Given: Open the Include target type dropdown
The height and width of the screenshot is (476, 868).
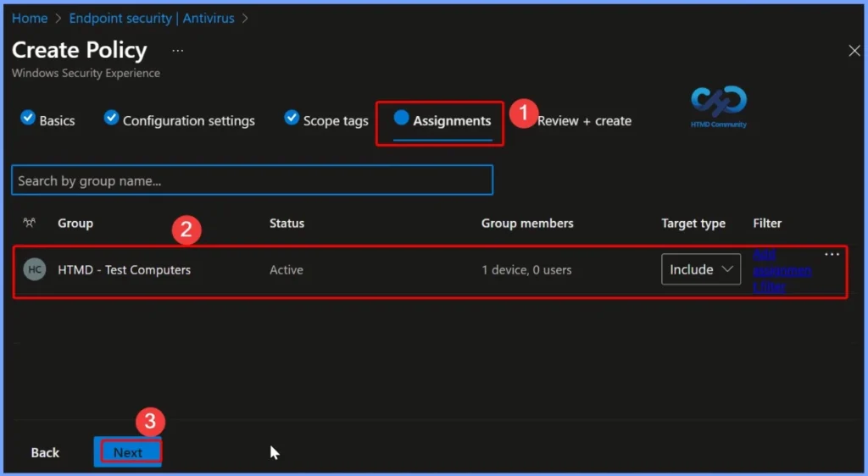Looking at the screenshot, I should click(701, 269).
